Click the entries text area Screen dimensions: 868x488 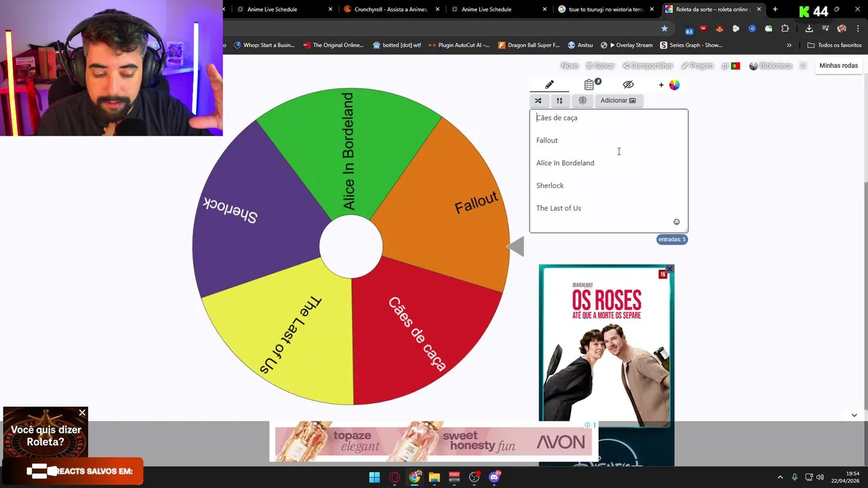tap(608, 171)
